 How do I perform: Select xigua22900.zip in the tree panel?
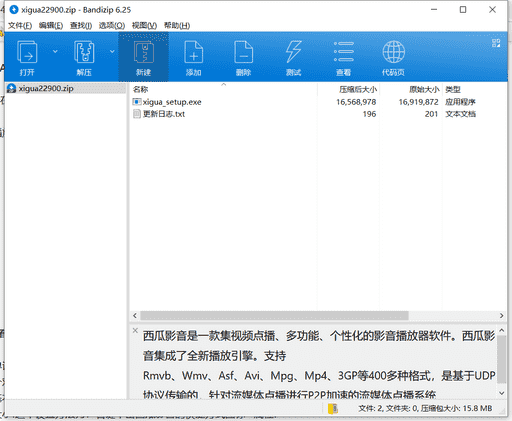46,88
